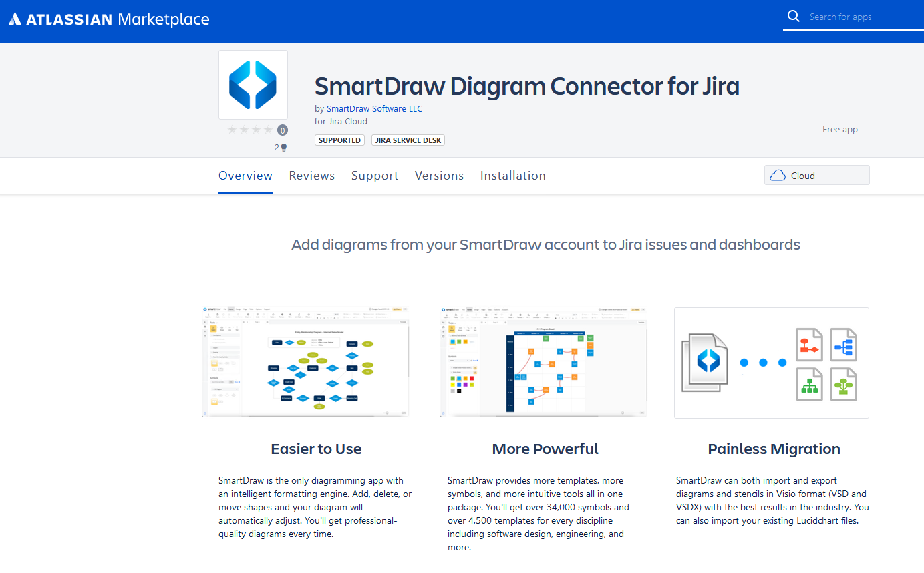Open the Easier to Use screenshot thumbnail
This screenshot has width=924, height=573.
click(305, 361)
